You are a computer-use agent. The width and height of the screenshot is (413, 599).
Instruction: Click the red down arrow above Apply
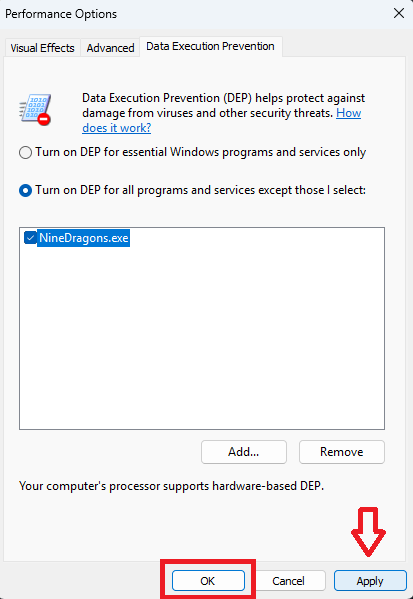point(368,532)
